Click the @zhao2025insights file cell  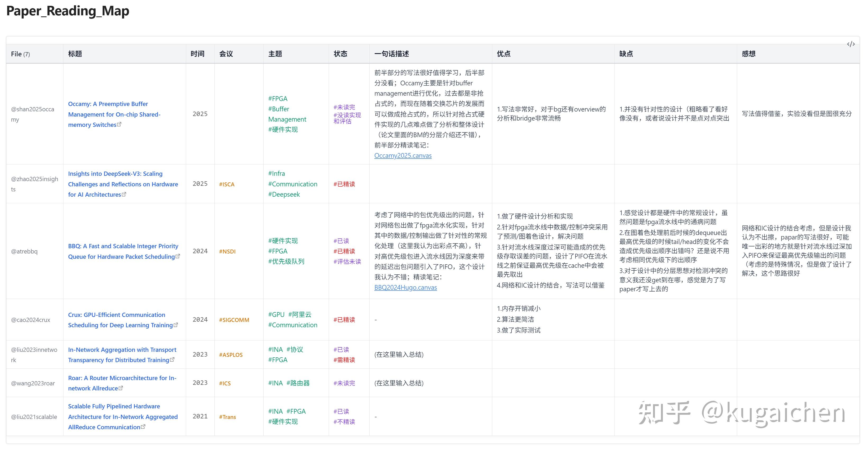pyautogui.click(x=34, y=184)
